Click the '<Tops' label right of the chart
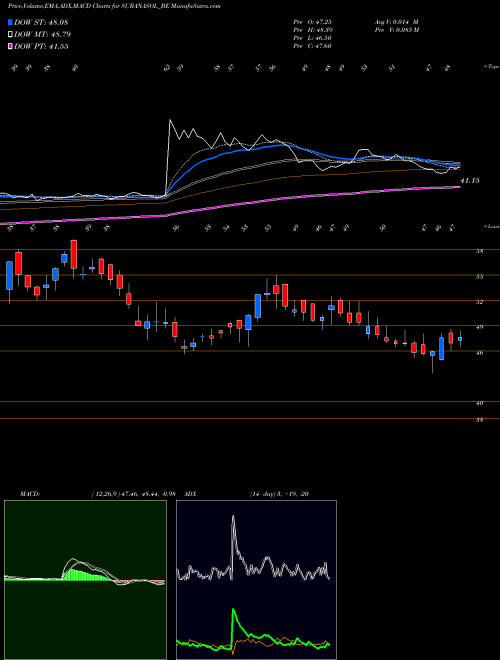 pos(491,67)
